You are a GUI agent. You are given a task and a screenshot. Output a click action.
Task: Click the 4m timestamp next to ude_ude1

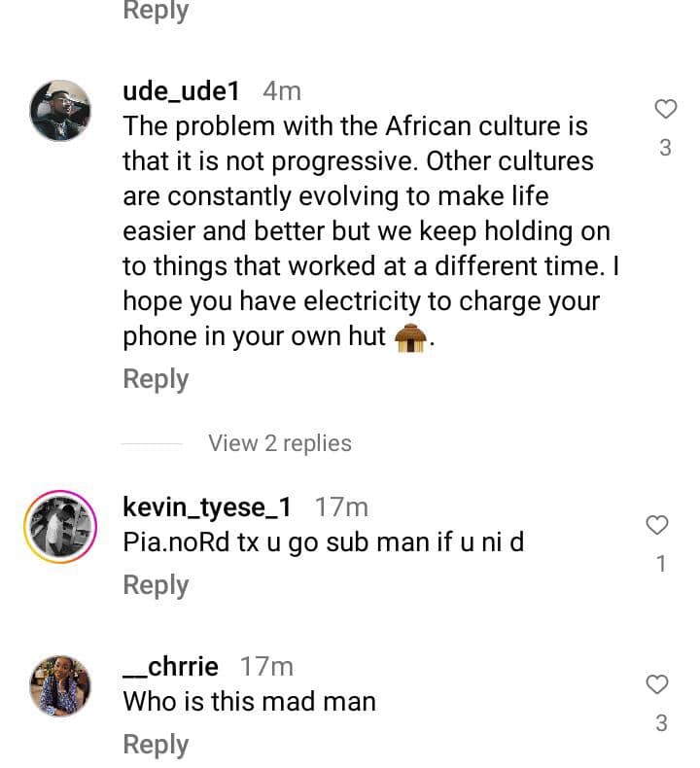tap(282, 91)
